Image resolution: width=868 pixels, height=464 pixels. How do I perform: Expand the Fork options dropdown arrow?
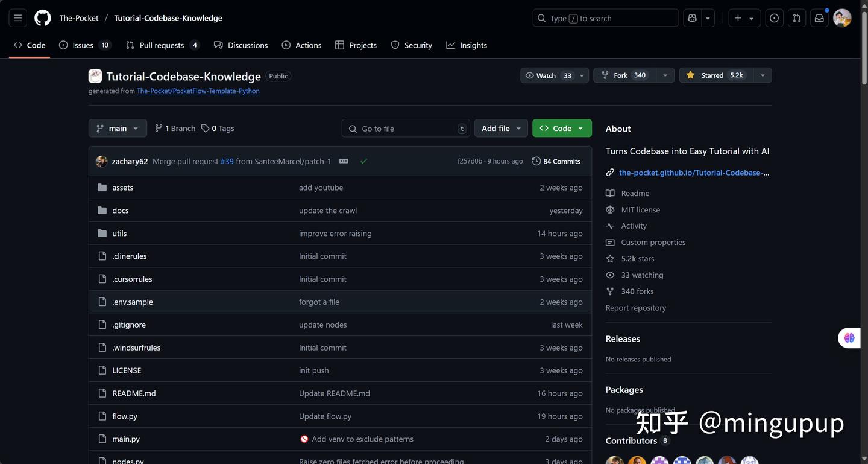tap(665, 75)
